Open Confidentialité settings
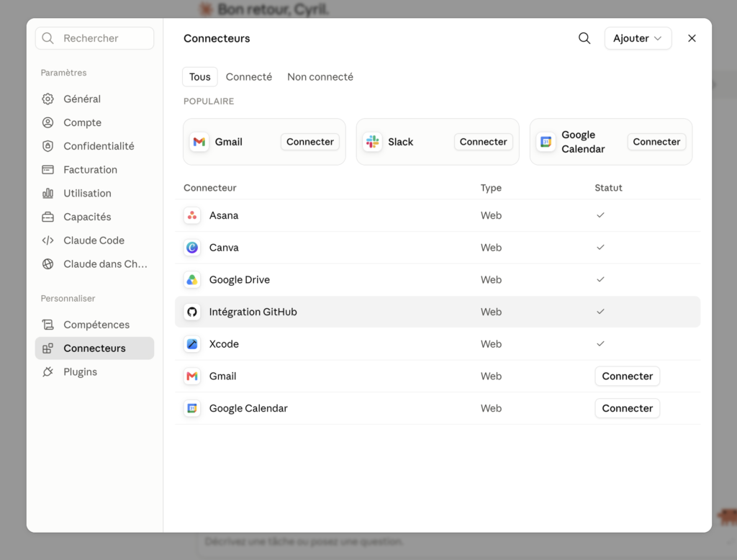737x560 pixels. pos(94,146)
